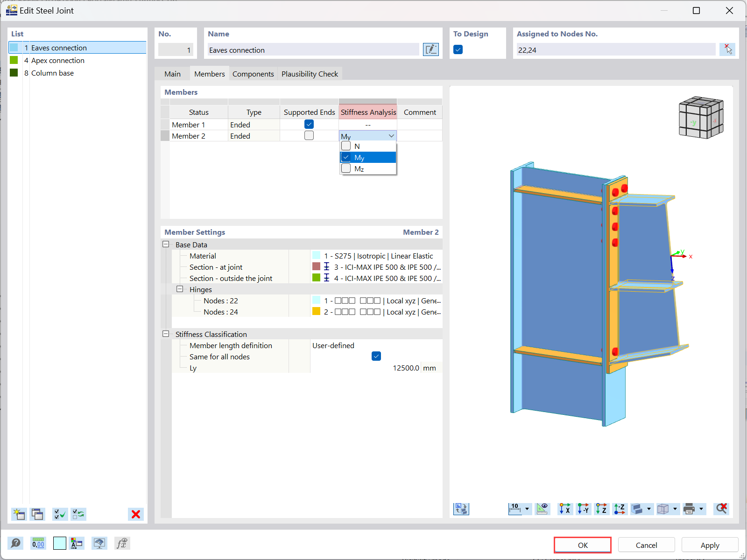Open the Edit Formula function editor
The width and height of the screenshot is (747, 560).
tap(122, 543)
